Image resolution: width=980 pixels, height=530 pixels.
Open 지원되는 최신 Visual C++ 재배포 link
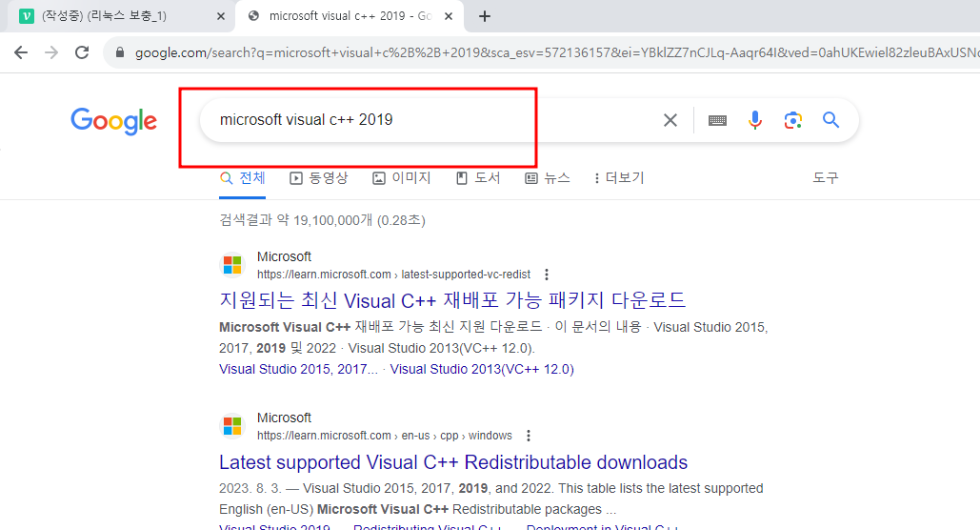point(452,300)
